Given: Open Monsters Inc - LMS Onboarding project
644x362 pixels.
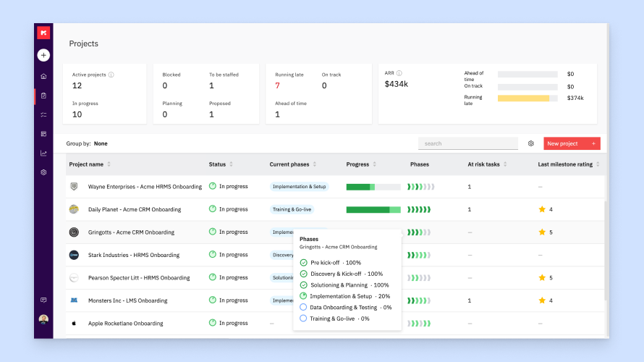Looking at the screenshot, I should click(x=127, y=300).
